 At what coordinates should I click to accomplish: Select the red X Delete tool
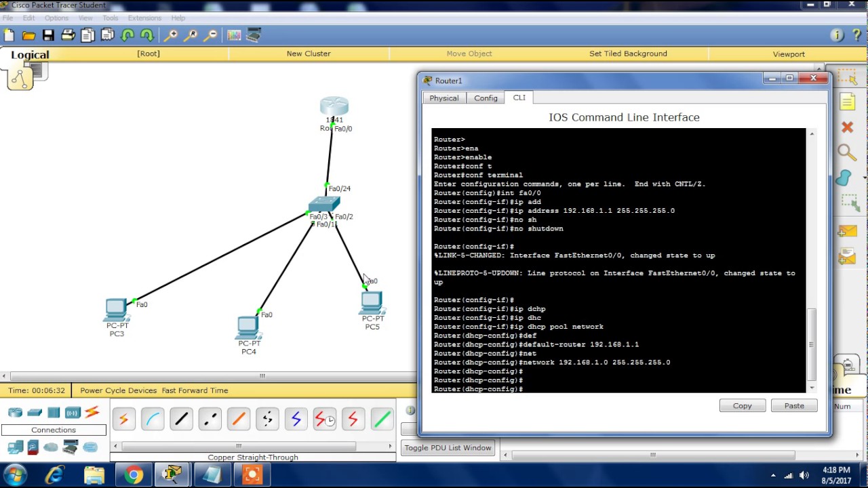click(847, 127)
